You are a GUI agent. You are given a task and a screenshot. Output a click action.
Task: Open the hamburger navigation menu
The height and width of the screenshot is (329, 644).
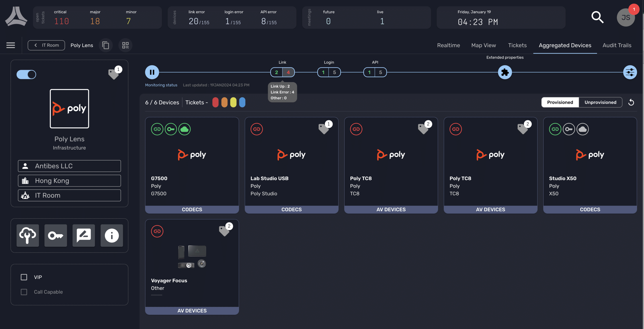point(10,45)
